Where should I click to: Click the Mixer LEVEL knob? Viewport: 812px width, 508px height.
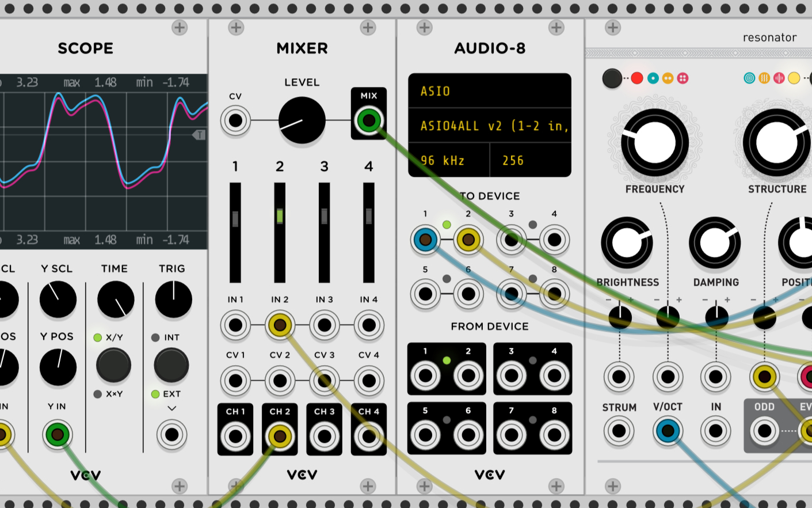(302, 120)
